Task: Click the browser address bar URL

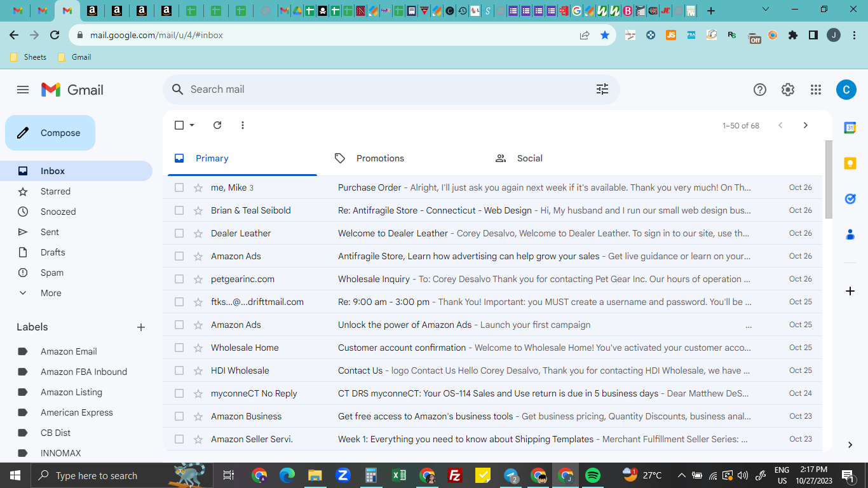Action: (x=156, y=35)
